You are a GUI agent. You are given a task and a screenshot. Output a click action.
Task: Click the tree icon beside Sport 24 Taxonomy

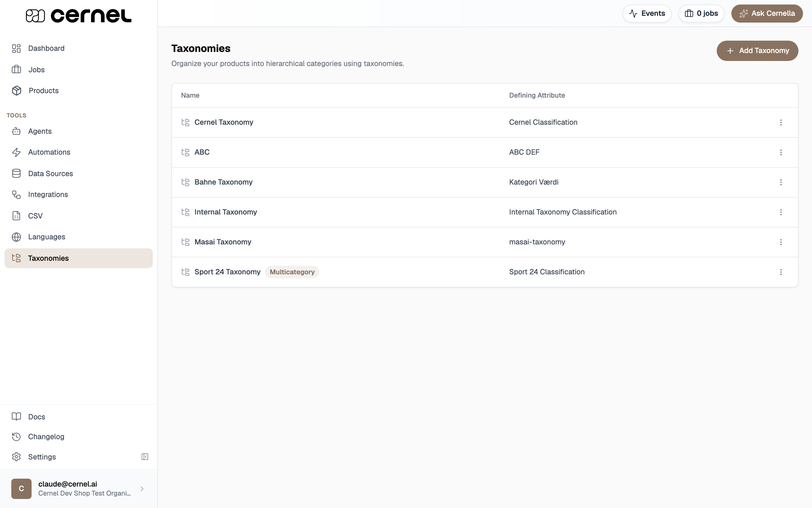[186, 272]
